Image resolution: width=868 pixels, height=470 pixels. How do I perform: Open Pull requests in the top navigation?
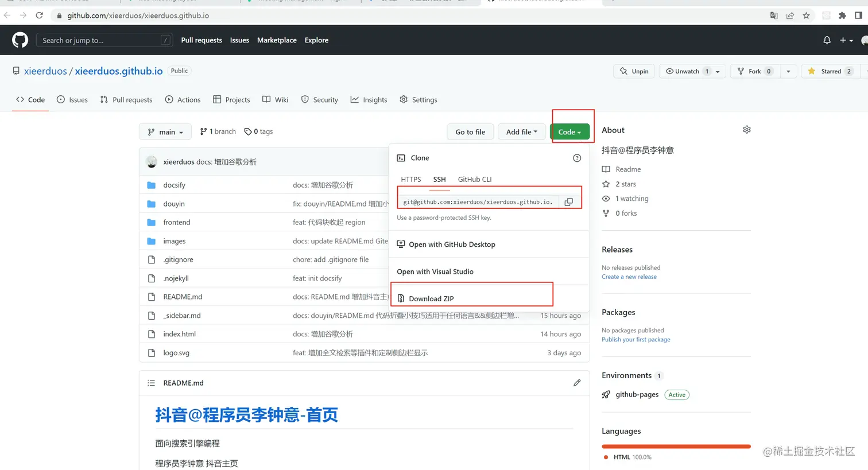[x=201, y=40]
